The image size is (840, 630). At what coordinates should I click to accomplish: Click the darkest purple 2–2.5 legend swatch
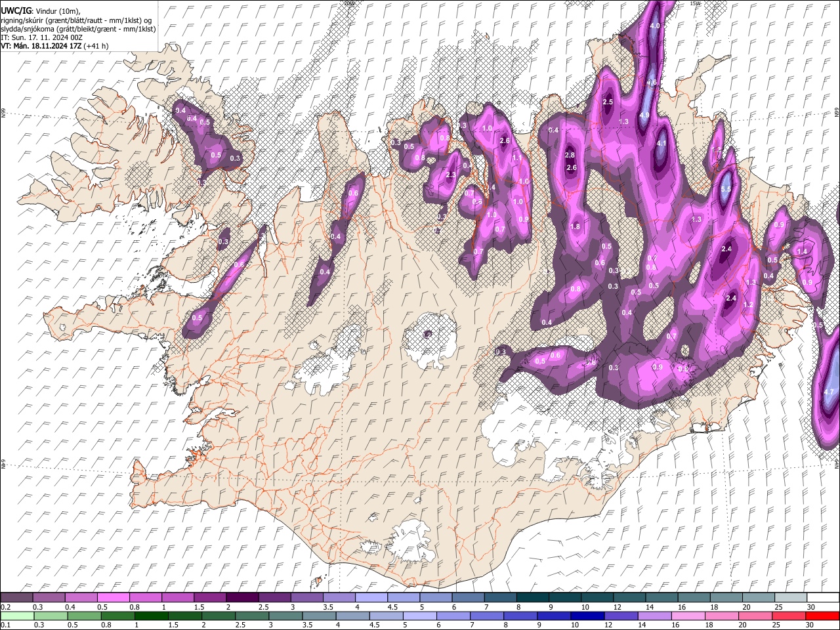243,597
